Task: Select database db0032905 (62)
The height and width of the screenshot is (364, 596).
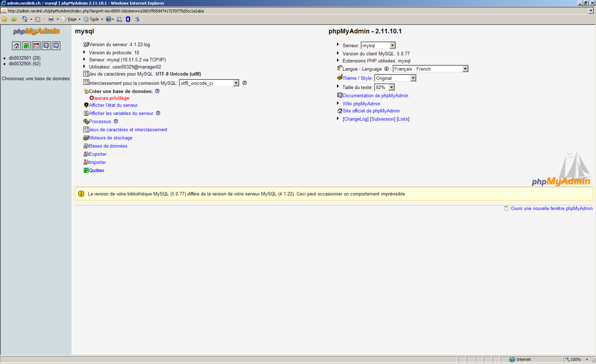Action: pos(24,64)
